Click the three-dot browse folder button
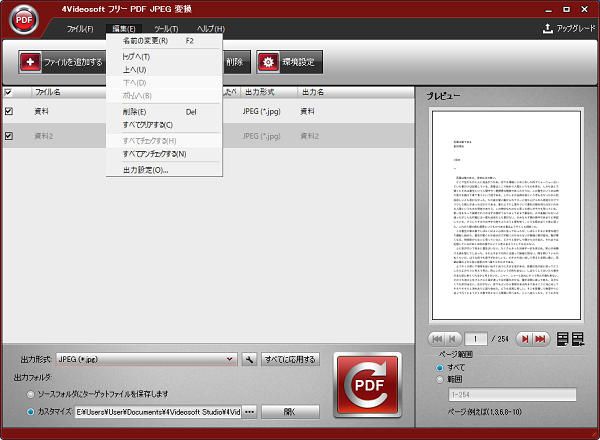Image resolution: width=600 pixels, height=440 pixels. click(x=249, y=411)
